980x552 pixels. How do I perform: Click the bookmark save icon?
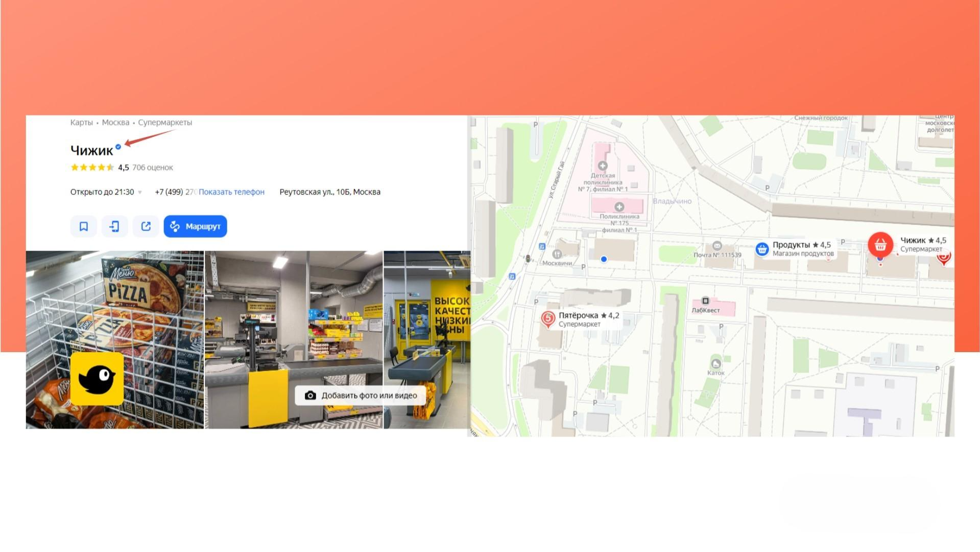(x=84, y=226)
